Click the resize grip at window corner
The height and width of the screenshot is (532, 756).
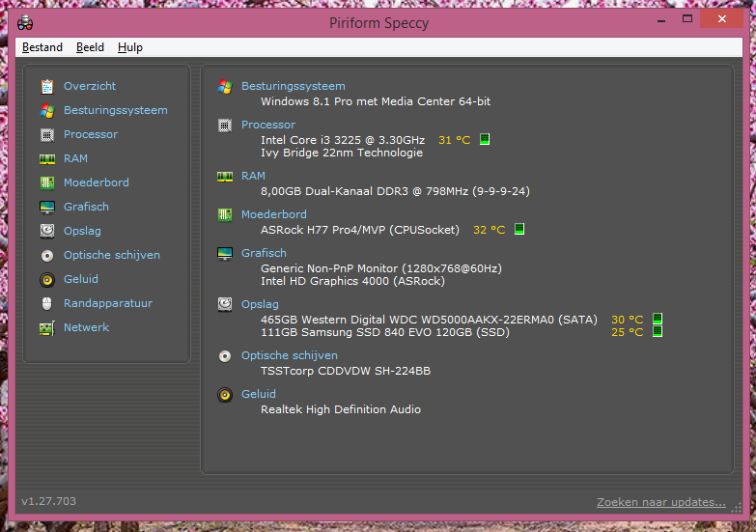click(x=737, y=508)
